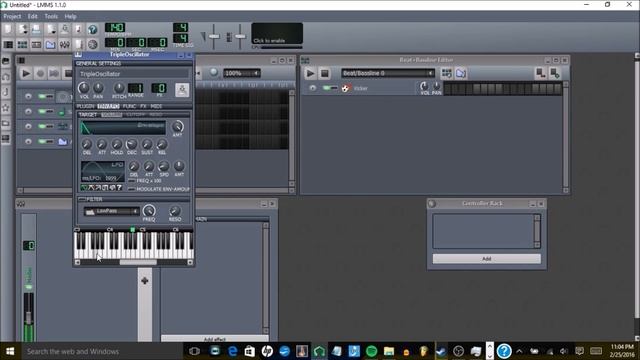The width and height of the screenshot is (640, 360).
Task: Open the My Projects sidebar icon
Action: coord(6,77)
